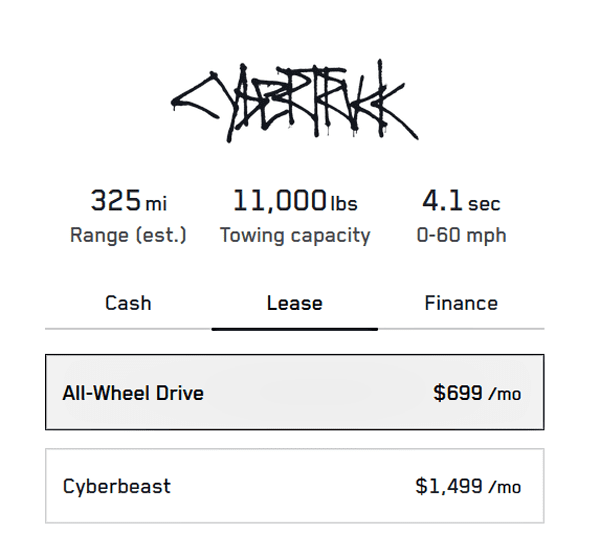Select the Lease tab

[x=294, y=303]
